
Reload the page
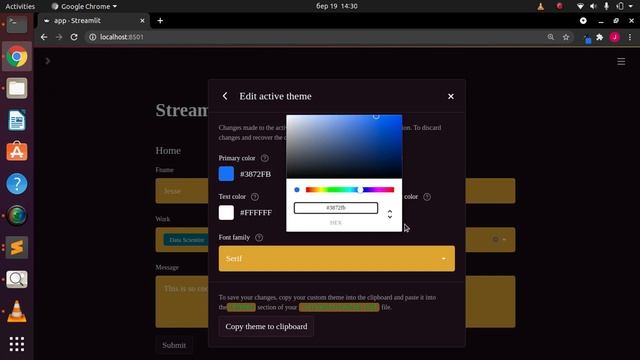(74, 37)
